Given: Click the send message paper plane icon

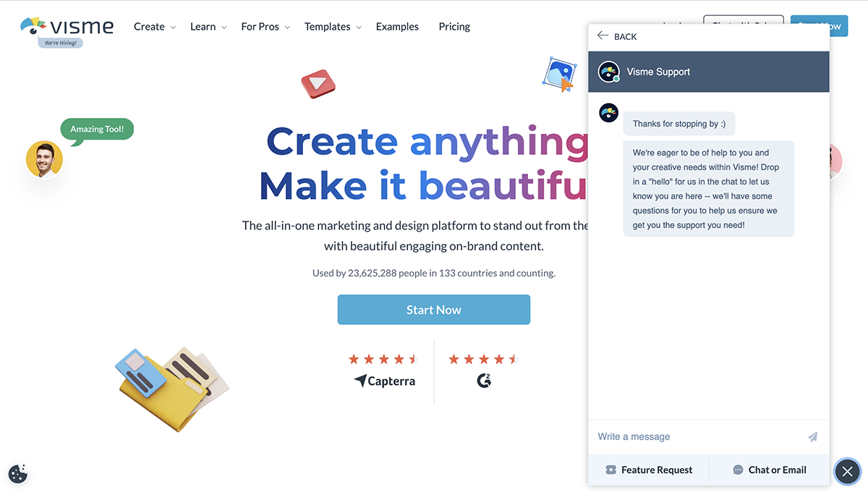Looking at the screenshot, I should (x=812, y=437).
